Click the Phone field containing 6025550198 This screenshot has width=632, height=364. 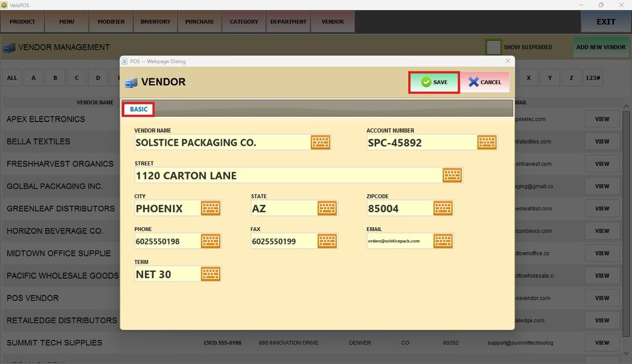tap(167, 241)
